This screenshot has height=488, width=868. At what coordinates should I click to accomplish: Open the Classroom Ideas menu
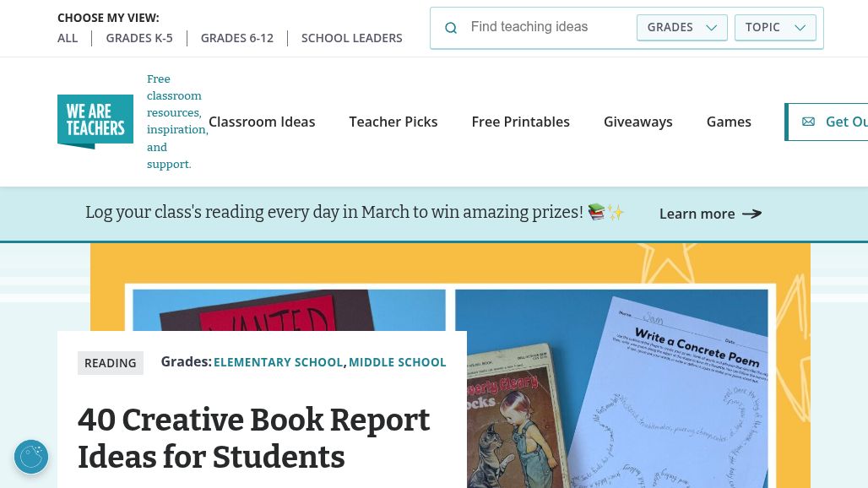(262, 122)
